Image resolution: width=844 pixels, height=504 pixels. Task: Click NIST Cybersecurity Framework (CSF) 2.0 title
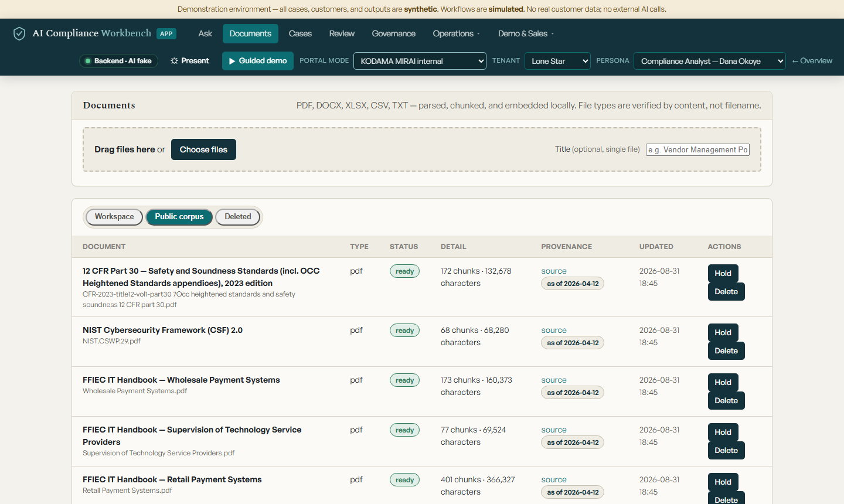pos(162,331)
